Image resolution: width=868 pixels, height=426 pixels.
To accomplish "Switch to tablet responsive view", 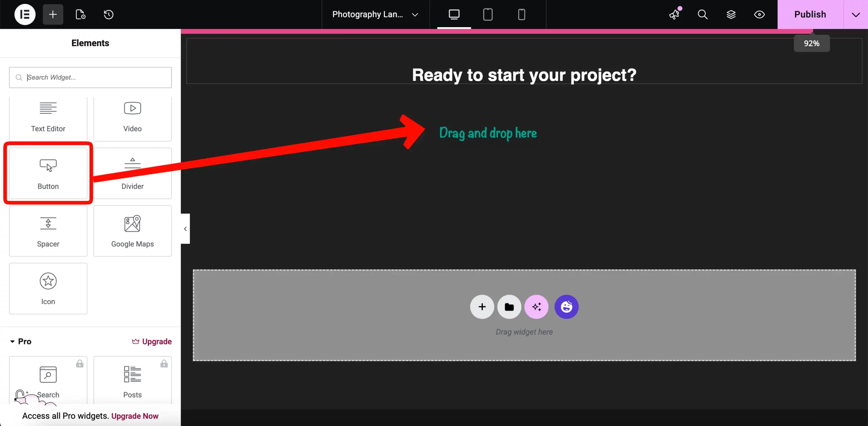I will click(488, 14).
